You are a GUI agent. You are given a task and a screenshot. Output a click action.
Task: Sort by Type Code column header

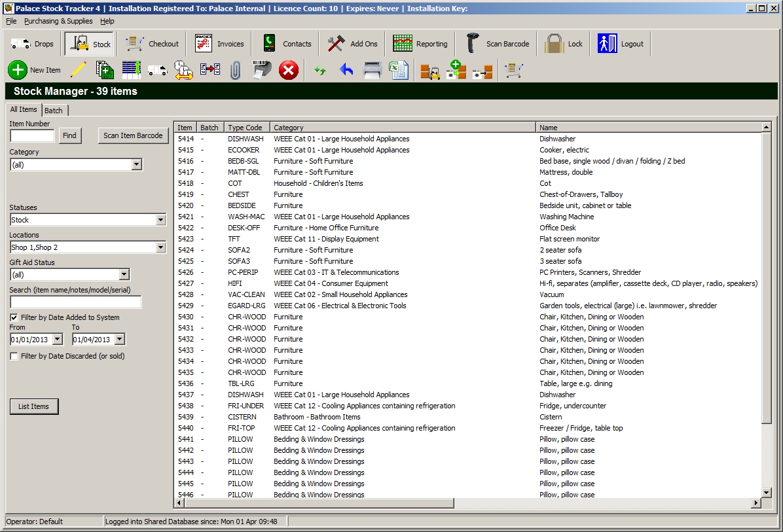tap(247, 127)
